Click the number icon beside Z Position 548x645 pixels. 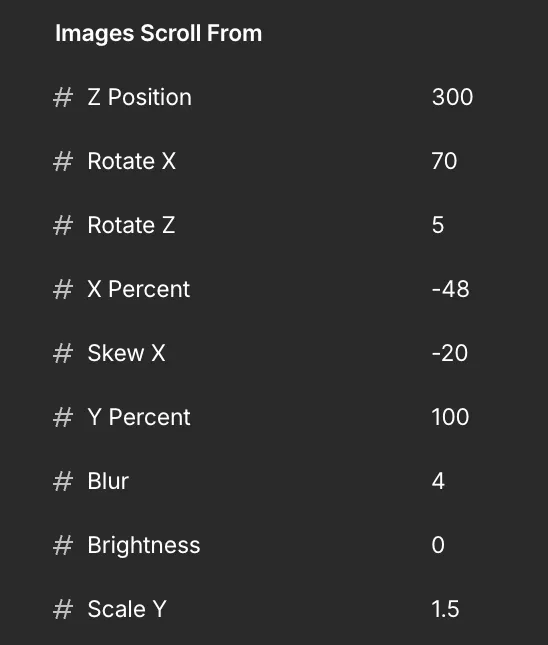point(63,97)
